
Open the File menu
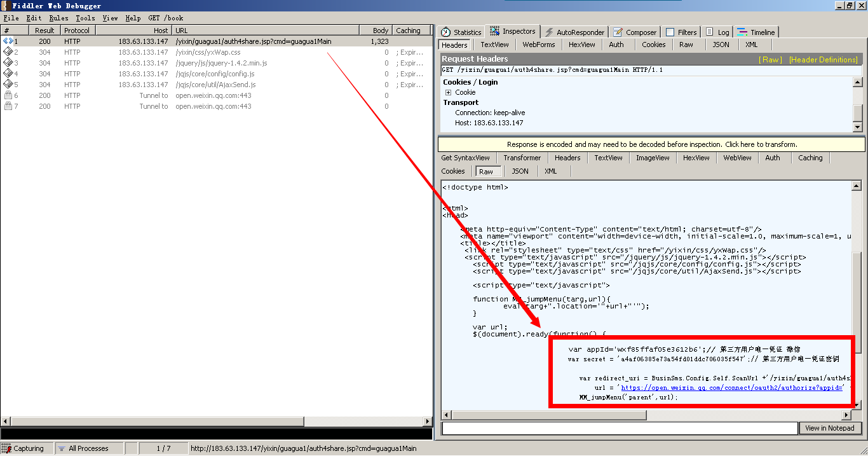click(11, 18)
